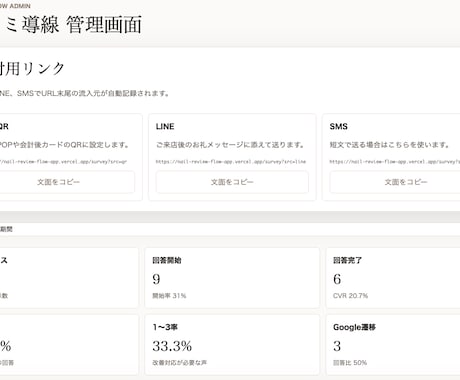This screenshot has height=380, width=460.
Task: Click the QR description about POPや会計後カード
Action: (x=64, y=145)
